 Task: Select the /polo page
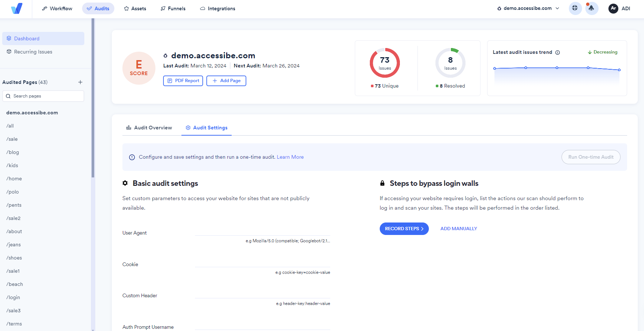tap(12, 192)
